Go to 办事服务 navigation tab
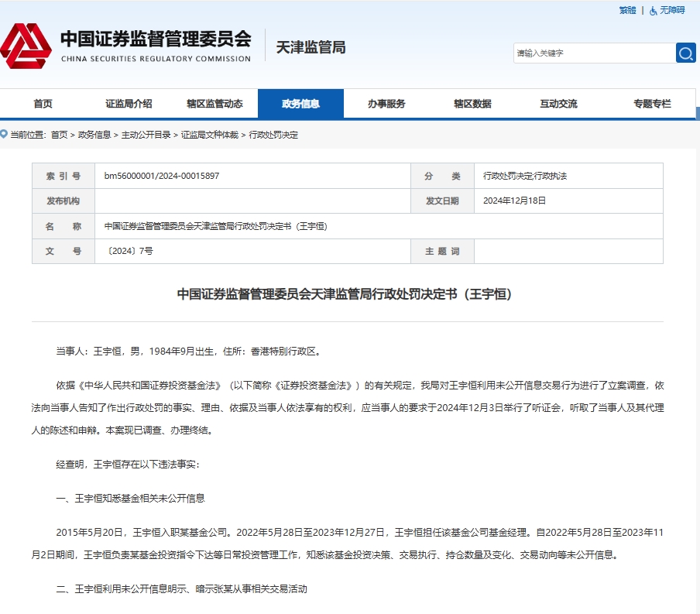 (386, 104)
